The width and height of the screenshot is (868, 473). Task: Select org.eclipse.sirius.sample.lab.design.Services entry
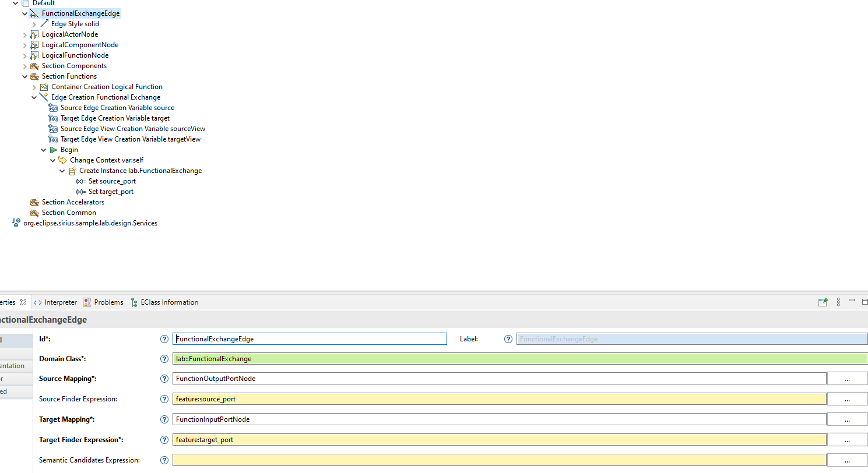tap(90, 223)
